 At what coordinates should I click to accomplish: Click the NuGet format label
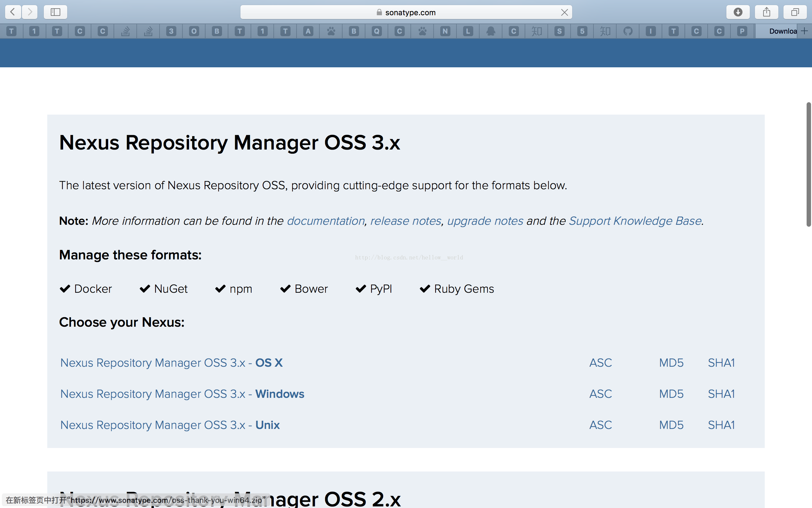click(171, 289)
